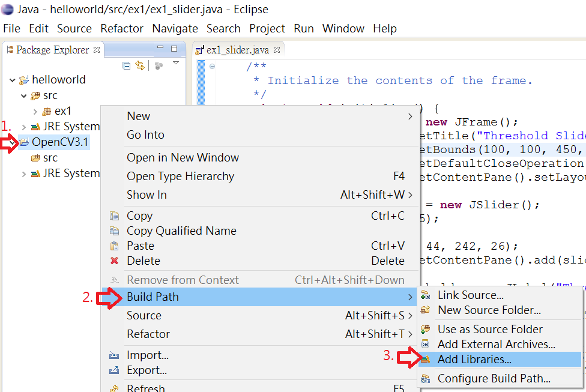
Task: Click the Use as Source Folder icon
Action: pyautogui.click(x=425, y=329)
